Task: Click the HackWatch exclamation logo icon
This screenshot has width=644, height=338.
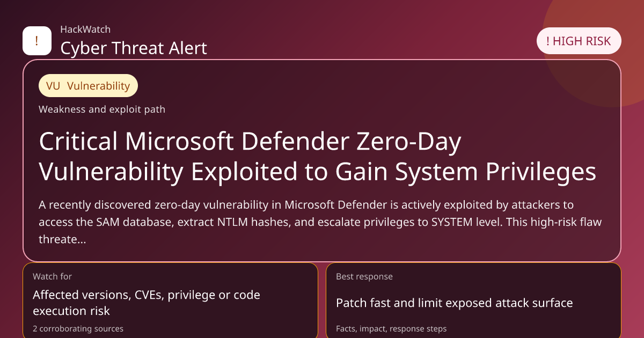Action: tap(36, 41)
